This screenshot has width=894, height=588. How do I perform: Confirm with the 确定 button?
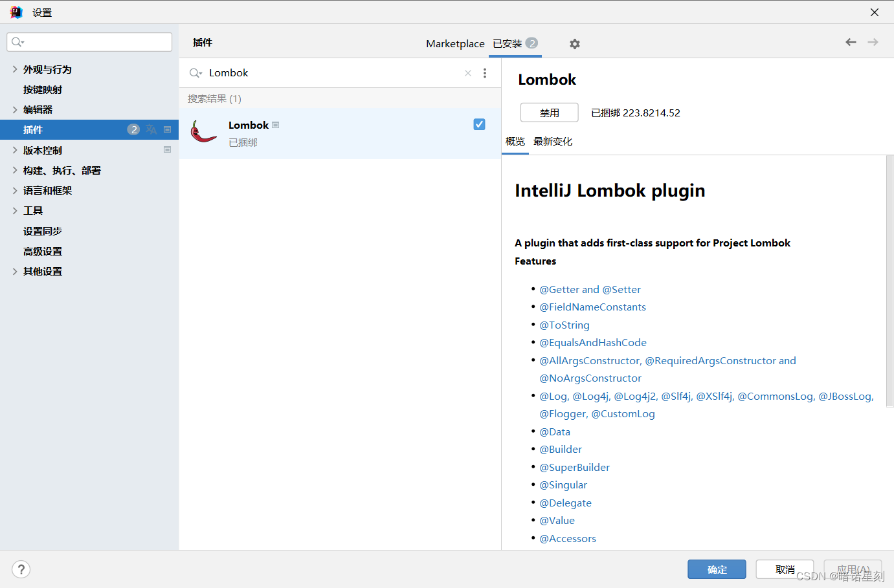(717, 569)
